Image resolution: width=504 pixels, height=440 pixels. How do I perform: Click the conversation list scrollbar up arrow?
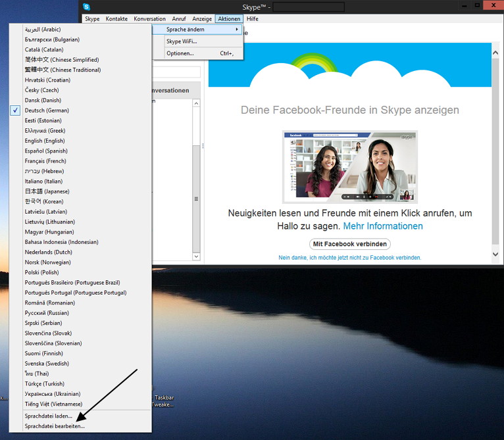(x=196, y=103)
